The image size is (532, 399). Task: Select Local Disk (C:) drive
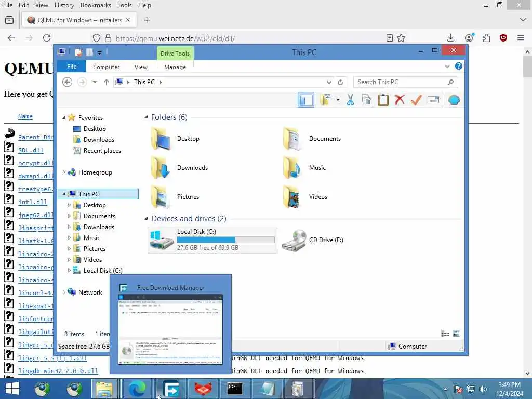point(212,240)
